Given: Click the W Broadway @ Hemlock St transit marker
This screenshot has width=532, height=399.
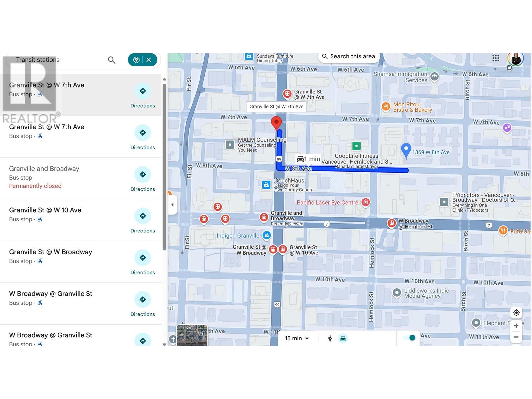Looking at the screenshot, I should (x=392, y=223).
